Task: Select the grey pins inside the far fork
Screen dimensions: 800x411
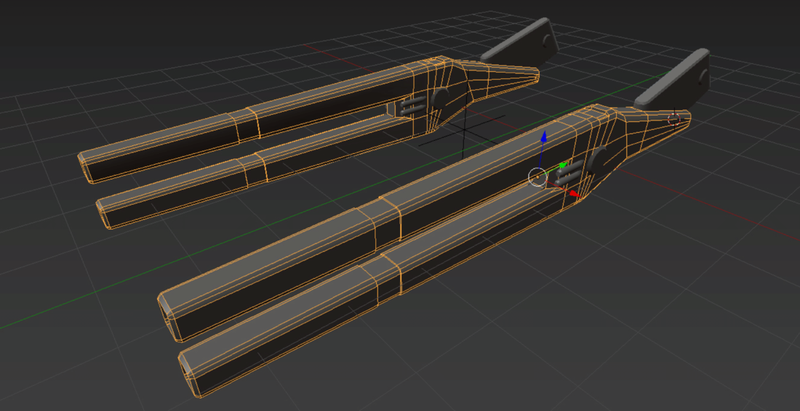Action: (412, 105)
